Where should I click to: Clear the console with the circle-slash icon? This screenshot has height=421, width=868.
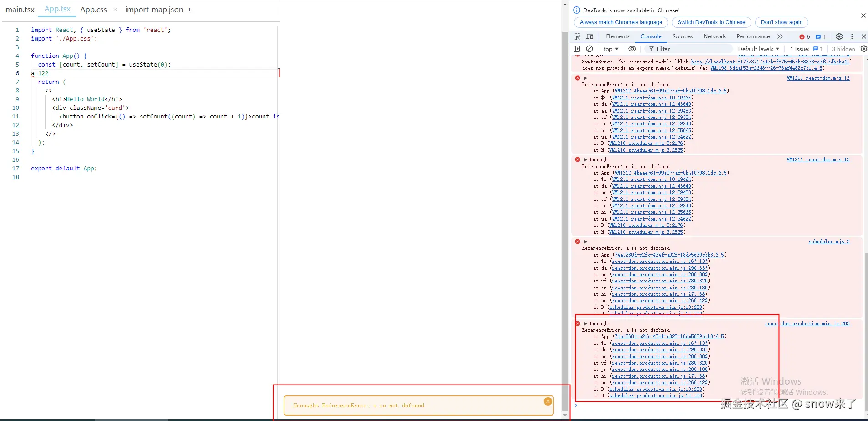tap(589, 49)
